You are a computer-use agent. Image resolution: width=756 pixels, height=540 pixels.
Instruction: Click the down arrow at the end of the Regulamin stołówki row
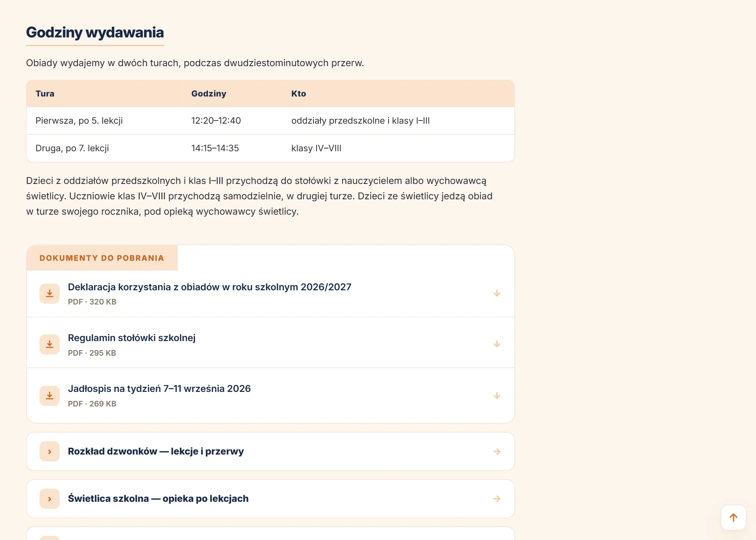pyautogui.click(x=497, y=344)
